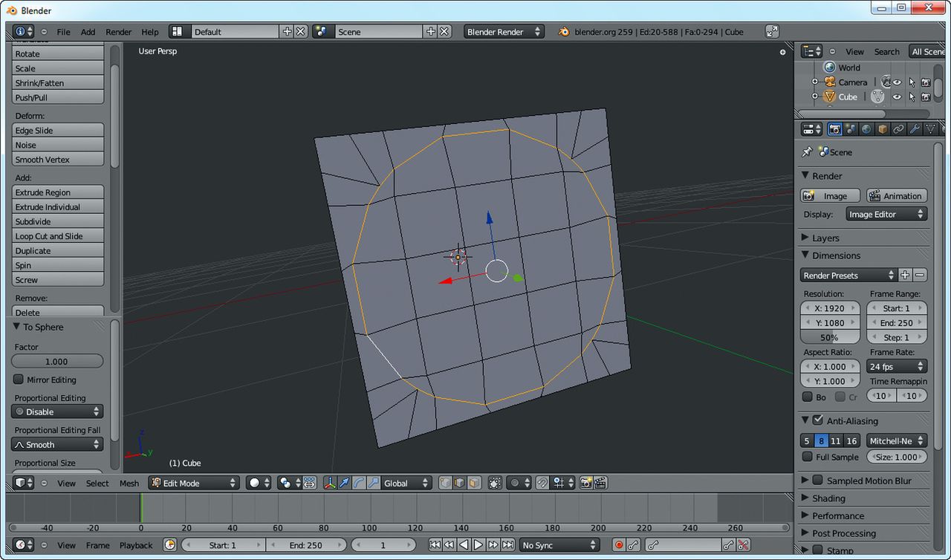Switch to edge select mode
This screenshot has height=560, width=951.
pos(459,483)
